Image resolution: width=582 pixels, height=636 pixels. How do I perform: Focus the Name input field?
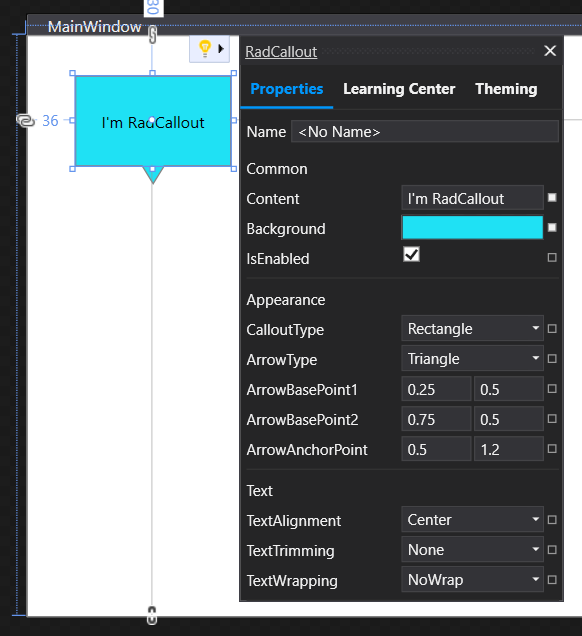(425, 131)
